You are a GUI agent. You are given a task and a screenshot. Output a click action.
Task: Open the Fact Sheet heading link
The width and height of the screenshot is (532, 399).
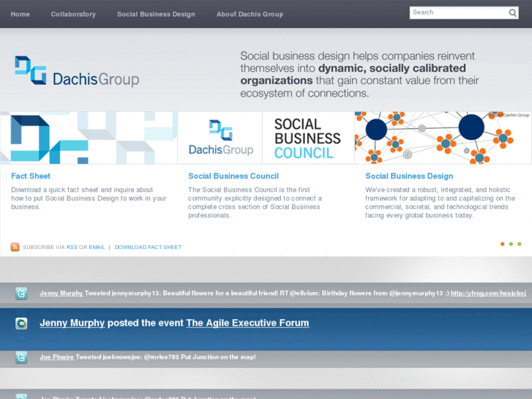pyautogui.click(x=31, y=176)
